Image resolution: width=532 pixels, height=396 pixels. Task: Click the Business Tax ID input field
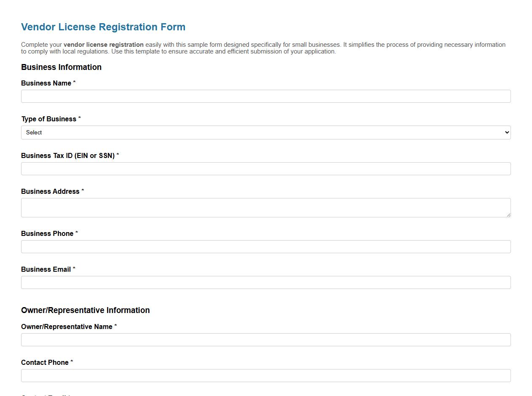tap(266, 169)
